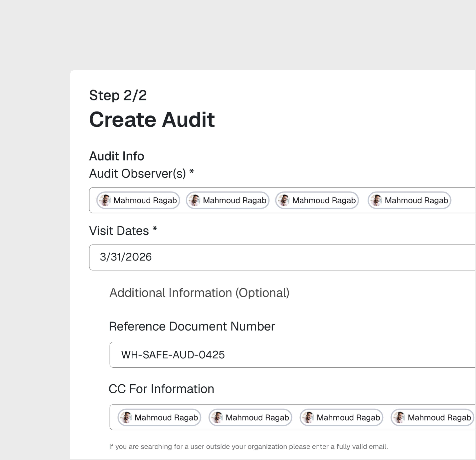
Task: Click the rightmost avatar in CC For Information
Action: (399, 417)
